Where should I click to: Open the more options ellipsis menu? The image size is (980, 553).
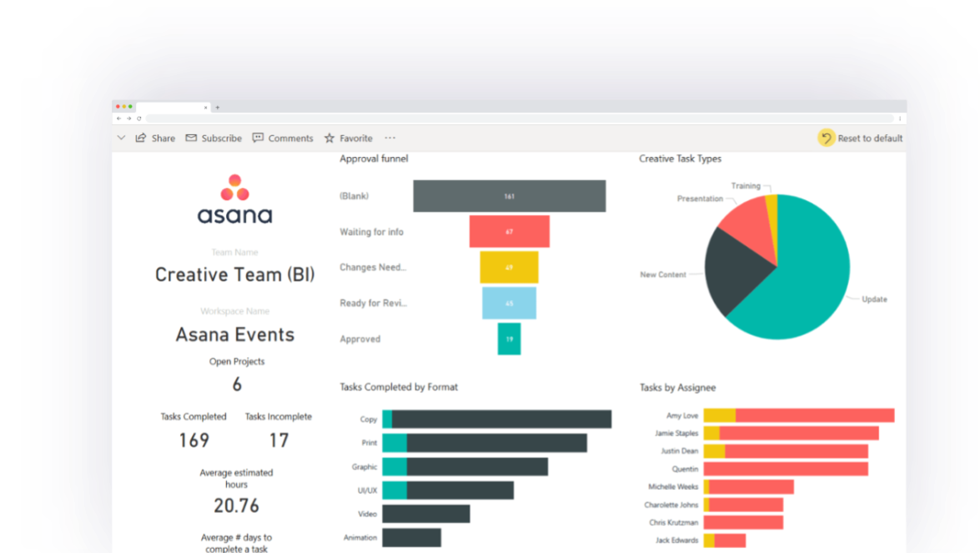(x=390, y=138)
